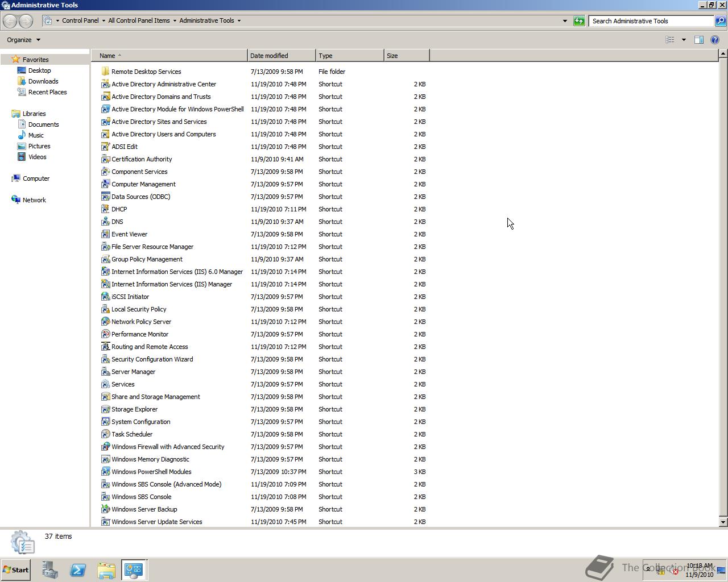Click the Group Policy Management icon
728x582 pixels.
tap(105, 259)
